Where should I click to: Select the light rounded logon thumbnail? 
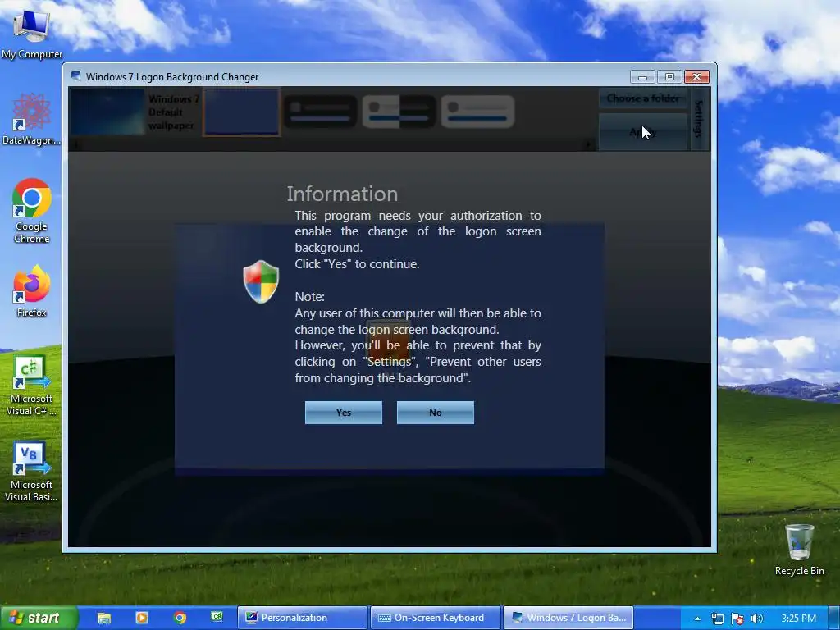click(478, 112)
